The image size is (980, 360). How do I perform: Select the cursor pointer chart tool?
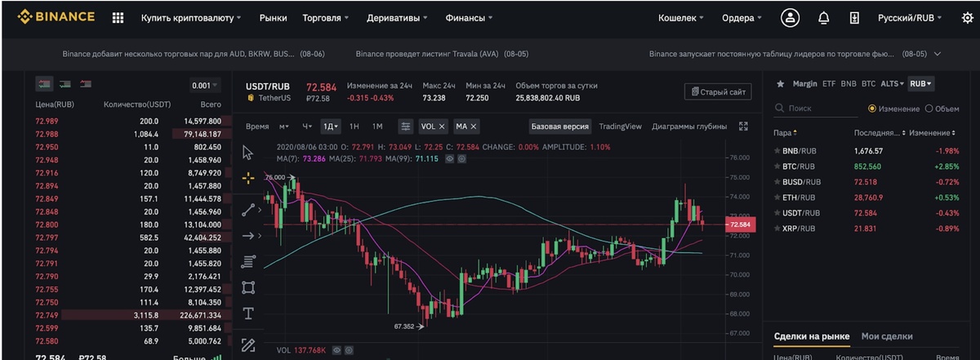(248, 152)
